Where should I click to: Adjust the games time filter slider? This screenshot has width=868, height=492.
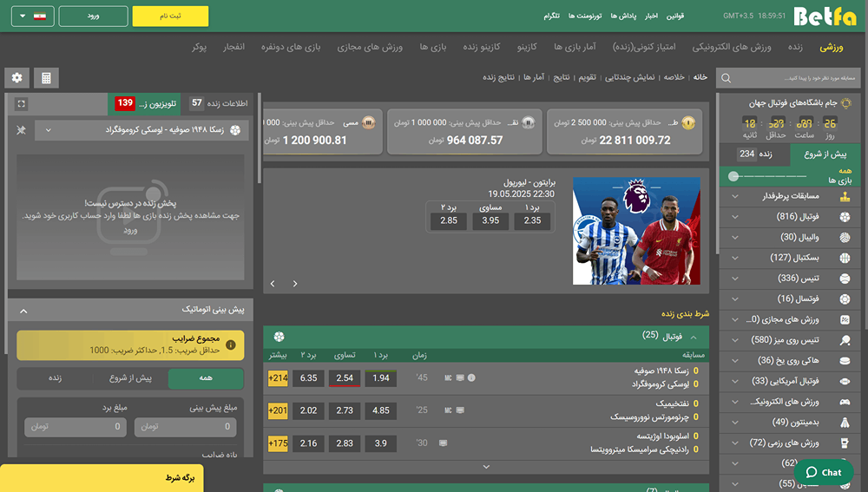733,176
